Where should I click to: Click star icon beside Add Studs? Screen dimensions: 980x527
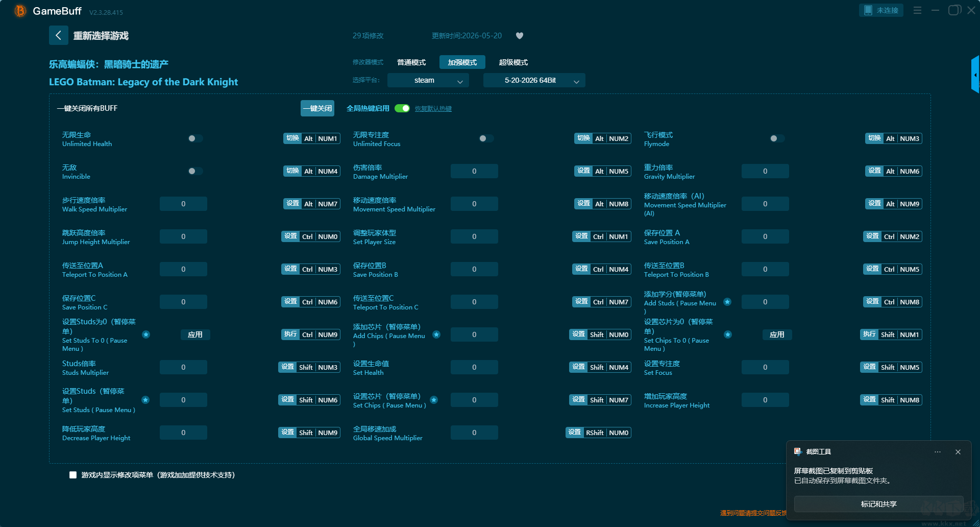pos(727,302)
